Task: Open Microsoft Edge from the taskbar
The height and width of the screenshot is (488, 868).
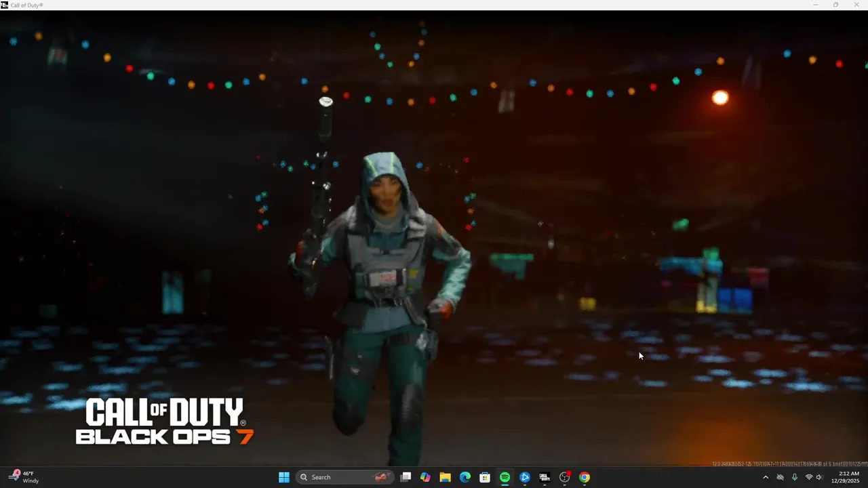Action: click(x=465, y=477)
